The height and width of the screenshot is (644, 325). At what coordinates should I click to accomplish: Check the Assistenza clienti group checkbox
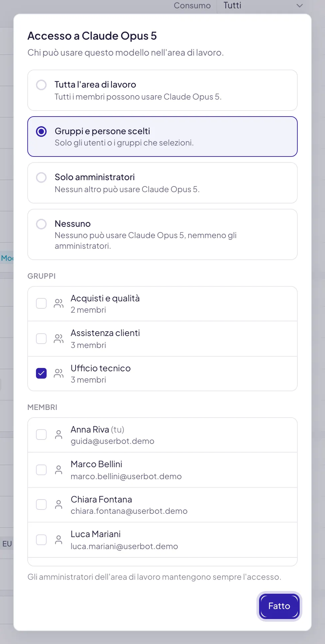pyautogui.click(x=41, y=339)
